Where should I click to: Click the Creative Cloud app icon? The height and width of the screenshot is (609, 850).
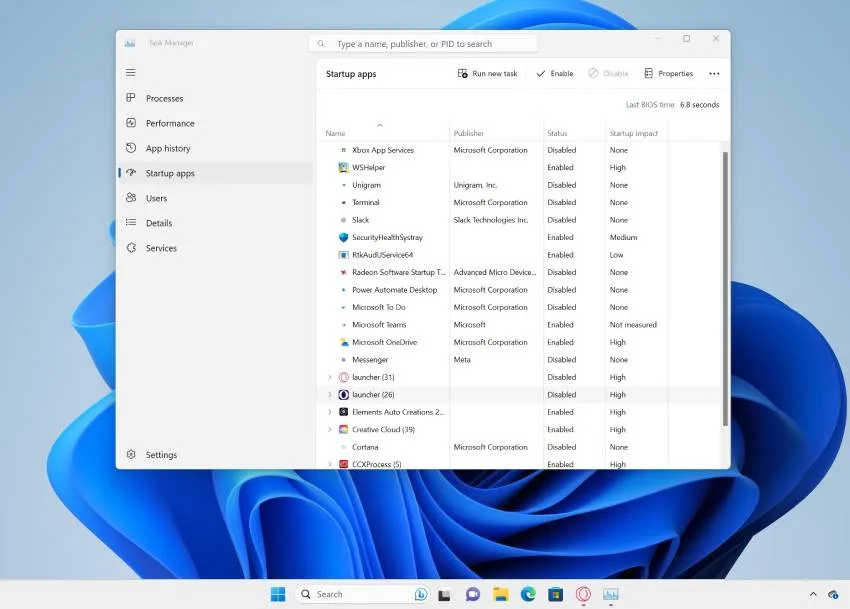click(343, 429)
